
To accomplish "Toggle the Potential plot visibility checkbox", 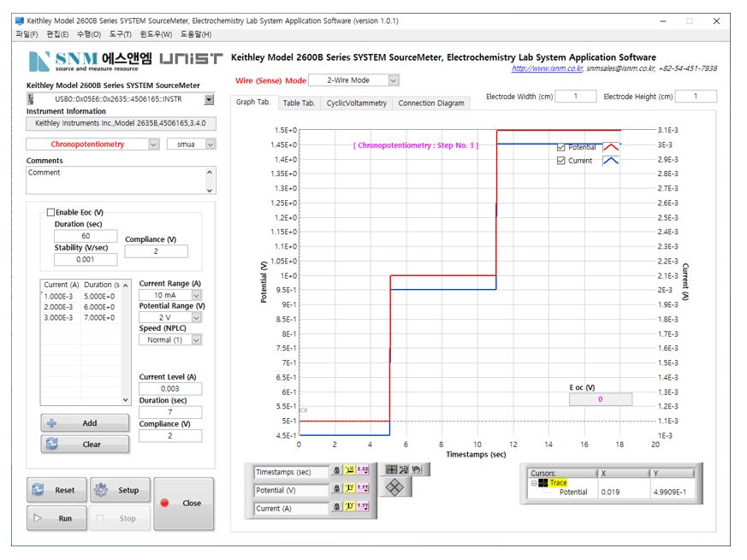I will pyautogui.click(x=561, y=147).
